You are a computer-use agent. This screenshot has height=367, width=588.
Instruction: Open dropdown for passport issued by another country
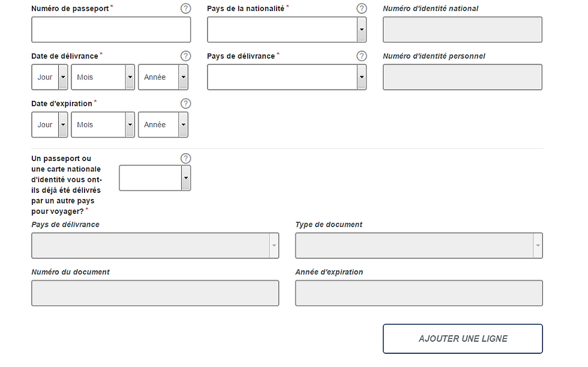[x=155, y=178]
